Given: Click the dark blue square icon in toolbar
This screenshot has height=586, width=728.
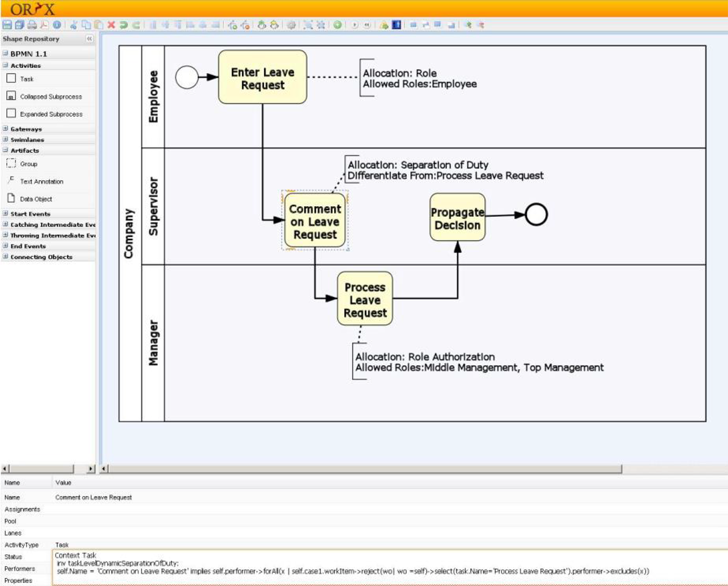Looking at the screenshot, I should (x=396, y=25).
